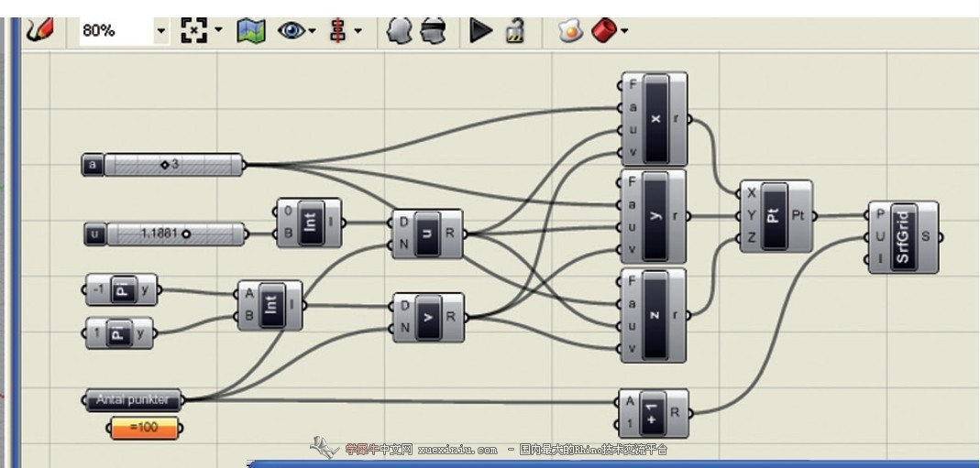Viewport: 980px width, 468px height.
Task: Select the +1 addition component
Action: (654, 413)
